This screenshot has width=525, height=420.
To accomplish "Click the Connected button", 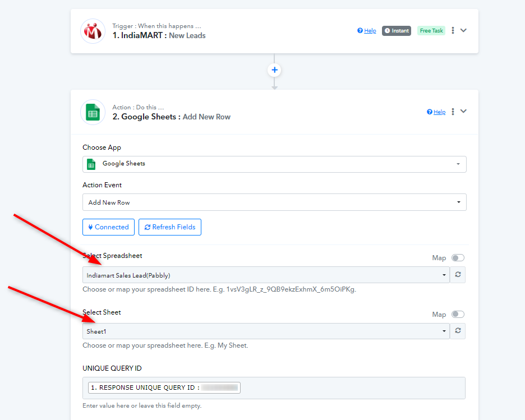I will pos(108,227).
